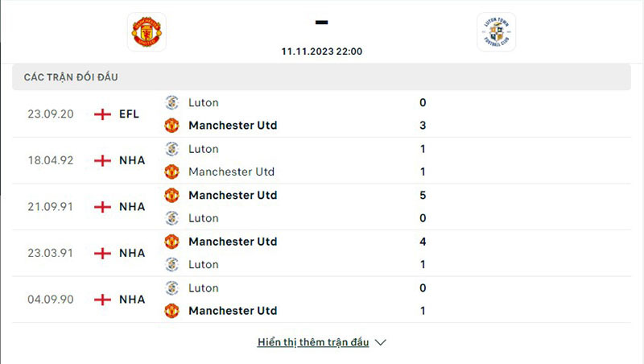Click the Luton Town crest in header

tap(496, 32)
